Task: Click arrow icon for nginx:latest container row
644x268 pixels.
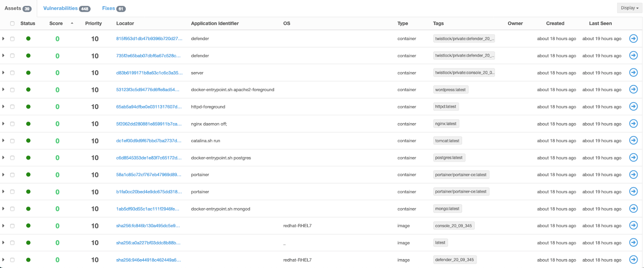Action: pos(633,123)
